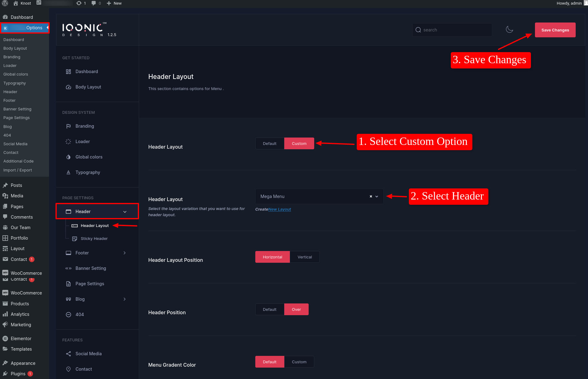The height and width of the screenshot is (379, 588).
Task: Choose Horizontal header layout position
Action: point(273,257)
